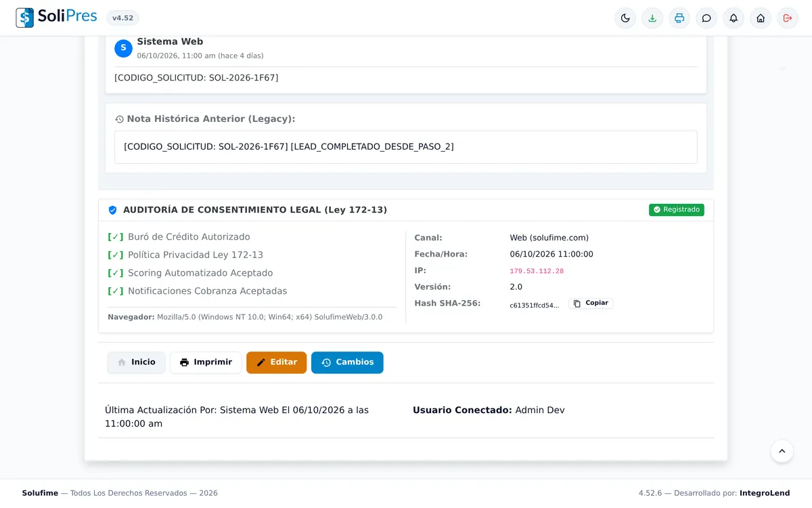Click the Versión 2.0 value

(516, 287)
